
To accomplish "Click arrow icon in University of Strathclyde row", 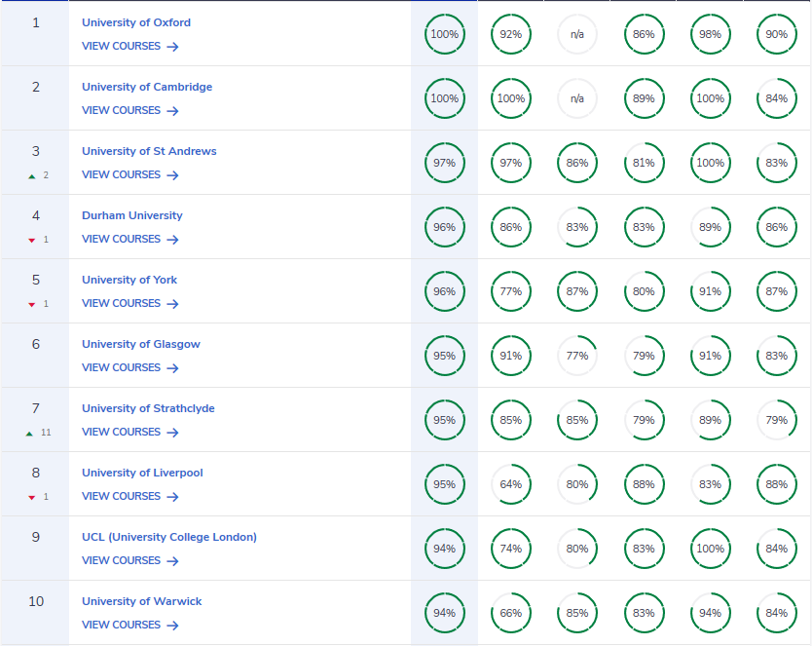I will click(x=172, y=433).
